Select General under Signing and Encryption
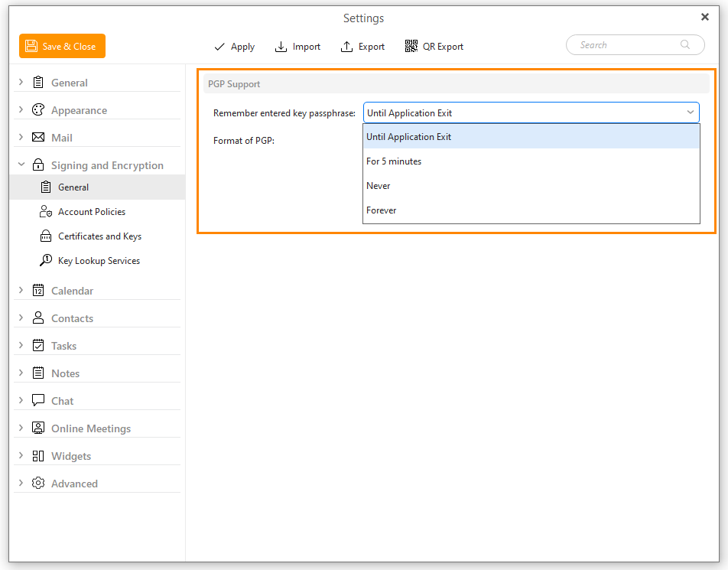This screenshot has height=570, width=728. 98,187
